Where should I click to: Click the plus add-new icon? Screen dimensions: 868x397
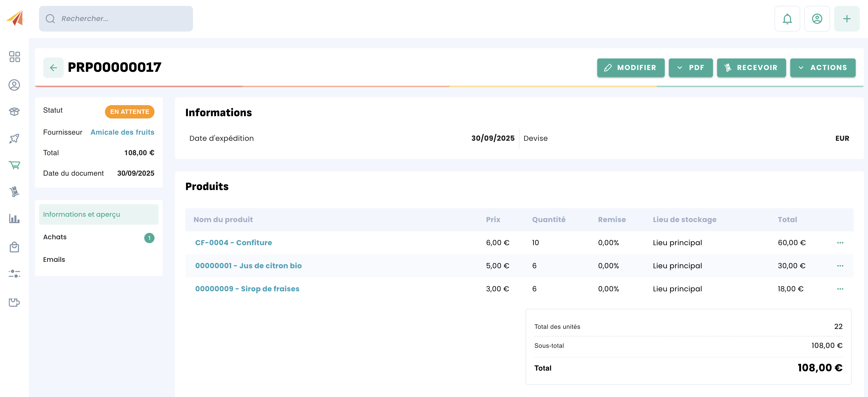[x=846, y=19]
